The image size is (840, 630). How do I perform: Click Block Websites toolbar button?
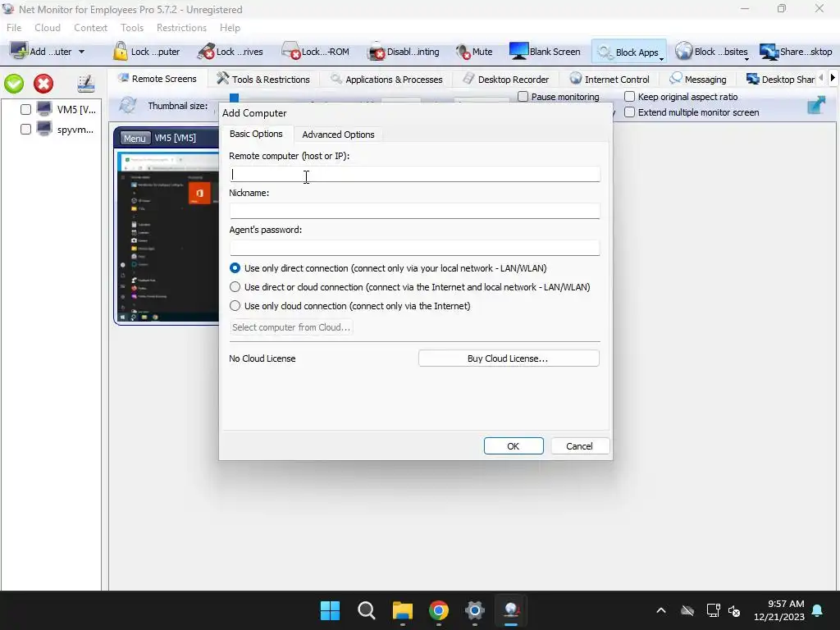711,52
